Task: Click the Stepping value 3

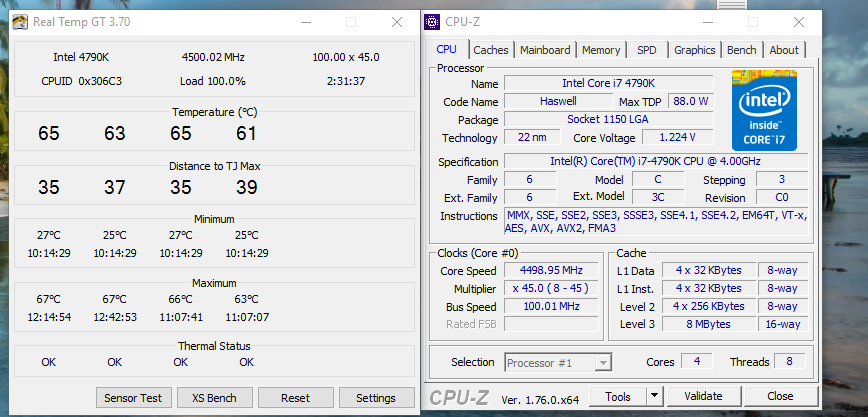Action: pos(782,179)
